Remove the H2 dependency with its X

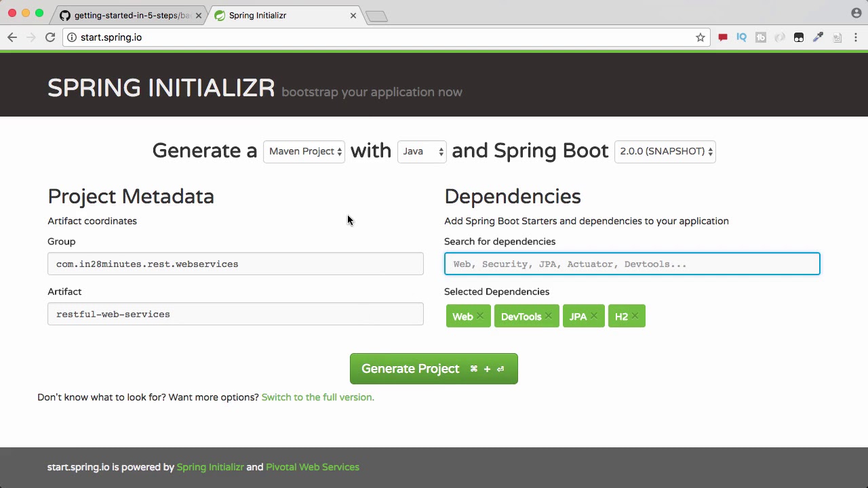click(635, 316)
